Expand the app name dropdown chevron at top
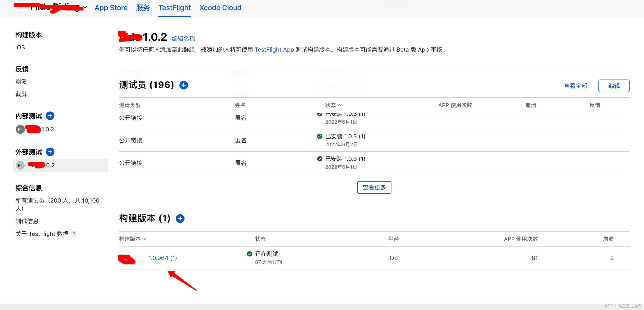Image resolution: width=644 pixels, height=310 pixels. (85, 7)
